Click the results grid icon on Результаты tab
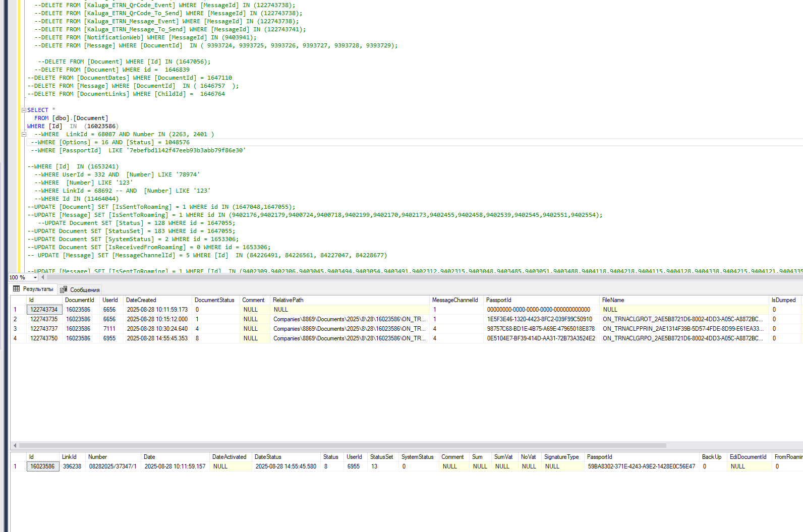 coord(17,289)
